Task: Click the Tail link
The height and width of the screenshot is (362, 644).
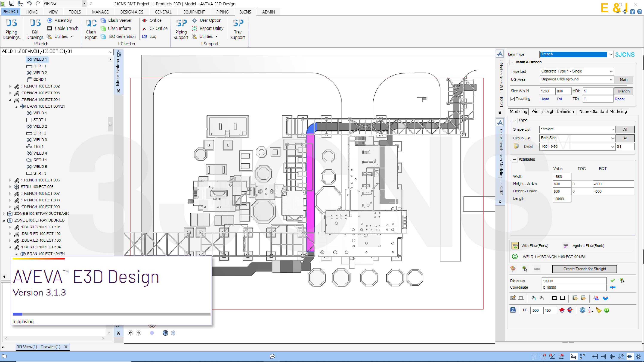Action: click(x=559, y=99)
